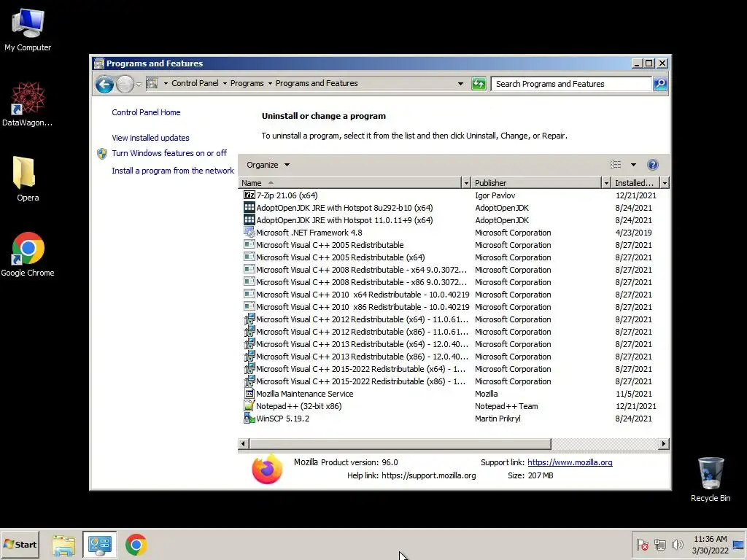Open https://www.mozilla.org support link
This screenshot has width=747, height=560.
pos(570,462)
